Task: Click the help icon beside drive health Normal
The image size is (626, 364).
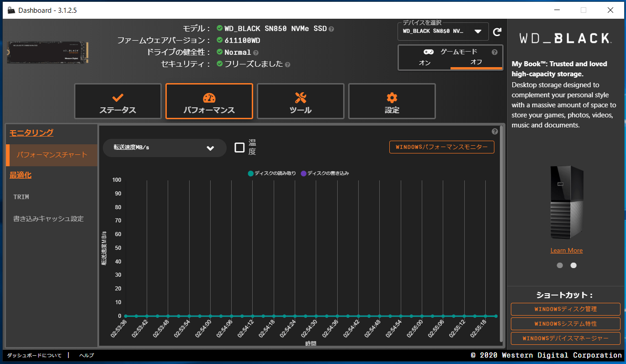Action: click(x=256, y=53)
